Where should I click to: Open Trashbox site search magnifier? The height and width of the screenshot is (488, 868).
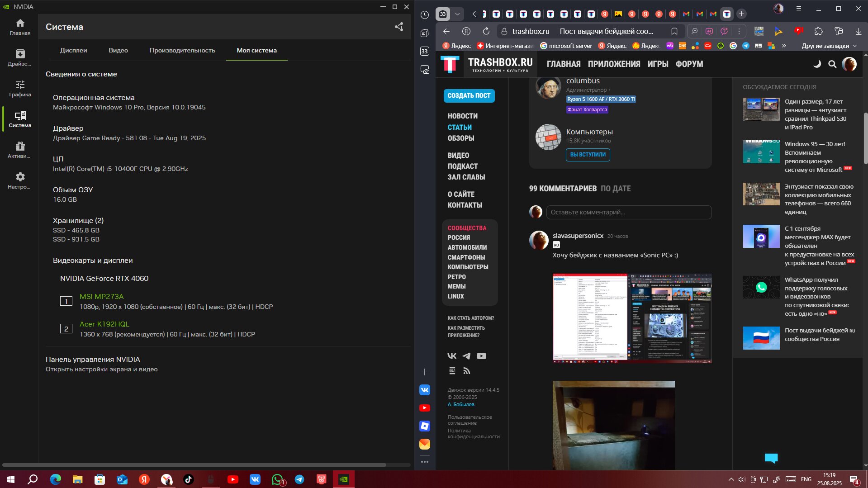point(832,64)
